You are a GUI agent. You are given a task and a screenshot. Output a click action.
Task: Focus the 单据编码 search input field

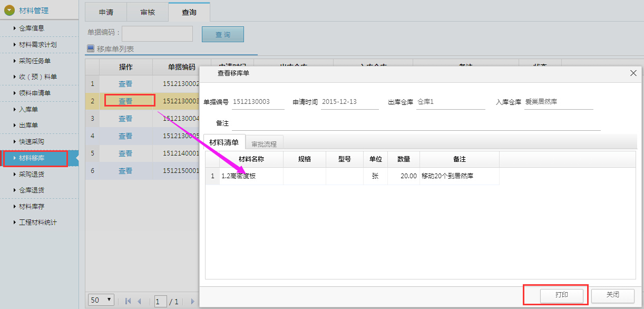tap(157, 34)
